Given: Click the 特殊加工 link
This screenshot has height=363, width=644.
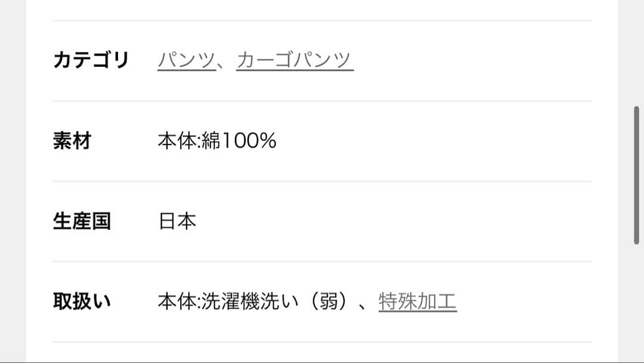Looking at the screenshot, I should point(417,301).
